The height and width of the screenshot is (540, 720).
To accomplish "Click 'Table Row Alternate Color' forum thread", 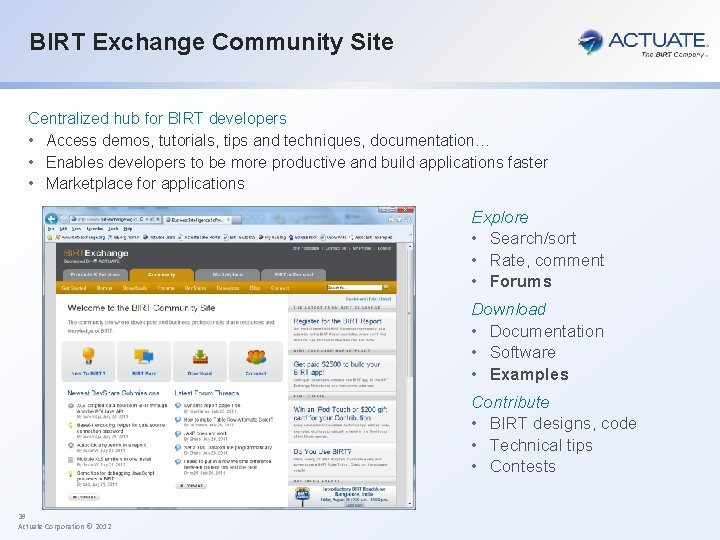I will pyautogui.click(x=228, y=420).
